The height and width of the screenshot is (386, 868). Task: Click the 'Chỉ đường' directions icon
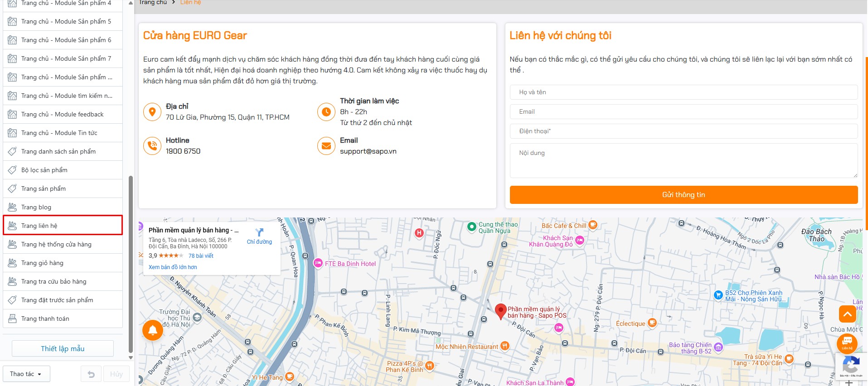(x=259, y=232)
